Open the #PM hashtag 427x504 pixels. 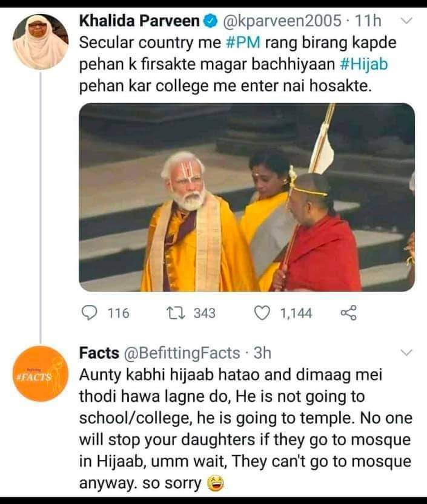click(243, 43)
